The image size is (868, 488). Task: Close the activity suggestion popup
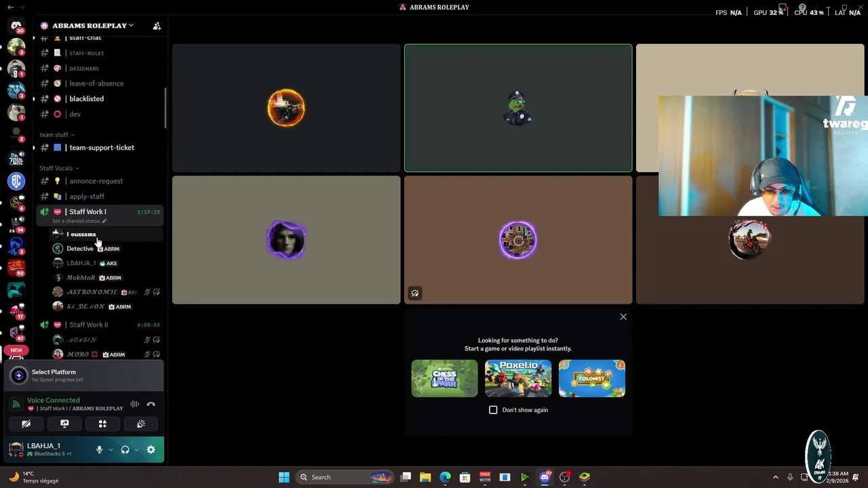(x=623, y=317)
